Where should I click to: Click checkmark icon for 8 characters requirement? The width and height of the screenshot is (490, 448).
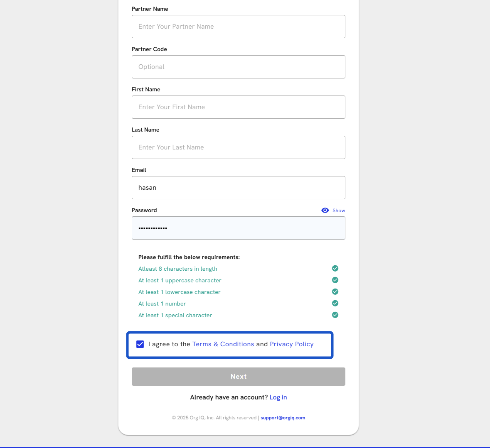(x=335, y=269)
